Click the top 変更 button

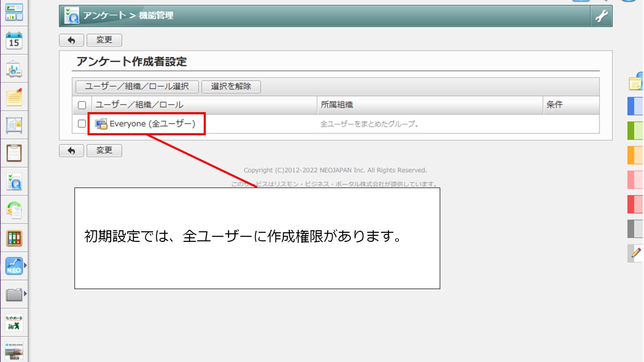pyautogui.click(x=104, y=40)
